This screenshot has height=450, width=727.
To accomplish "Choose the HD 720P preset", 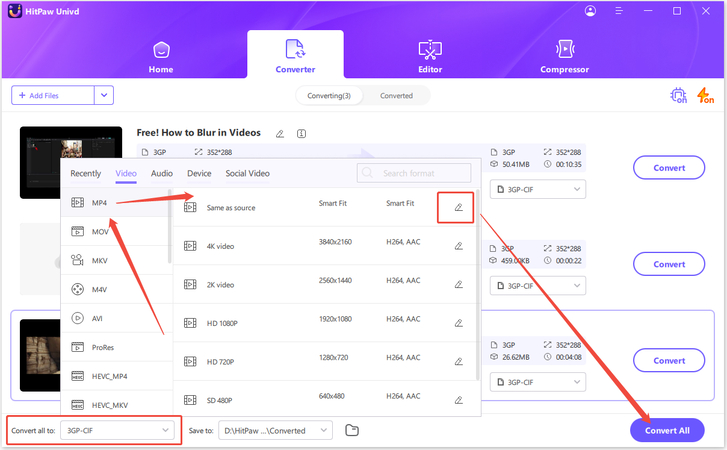I will tap(325, 361).
